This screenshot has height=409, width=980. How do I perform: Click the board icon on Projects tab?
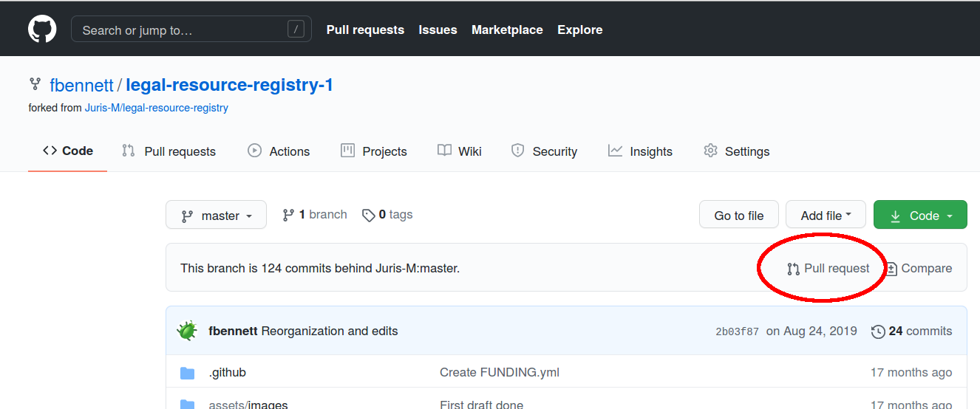click(347, 151)
